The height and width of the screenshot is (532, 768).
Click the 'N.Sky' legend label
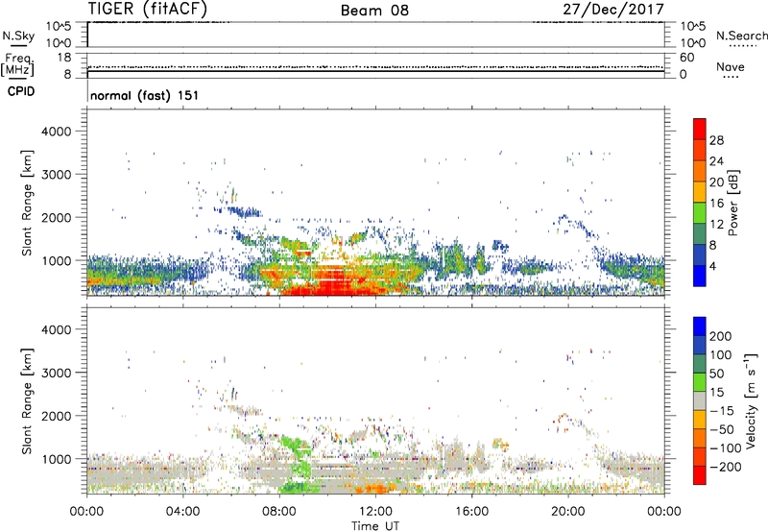point(18,36)
